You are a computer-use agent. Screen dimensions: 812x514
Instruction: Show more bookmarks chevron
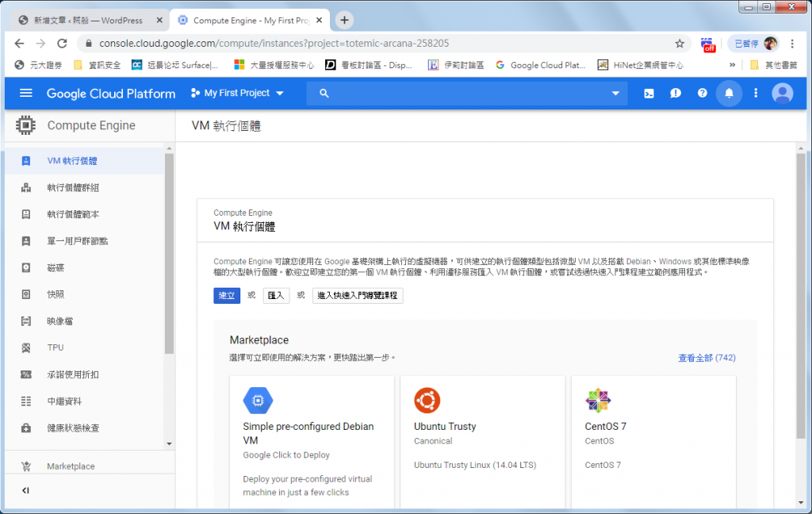click(x=732, y=65)
